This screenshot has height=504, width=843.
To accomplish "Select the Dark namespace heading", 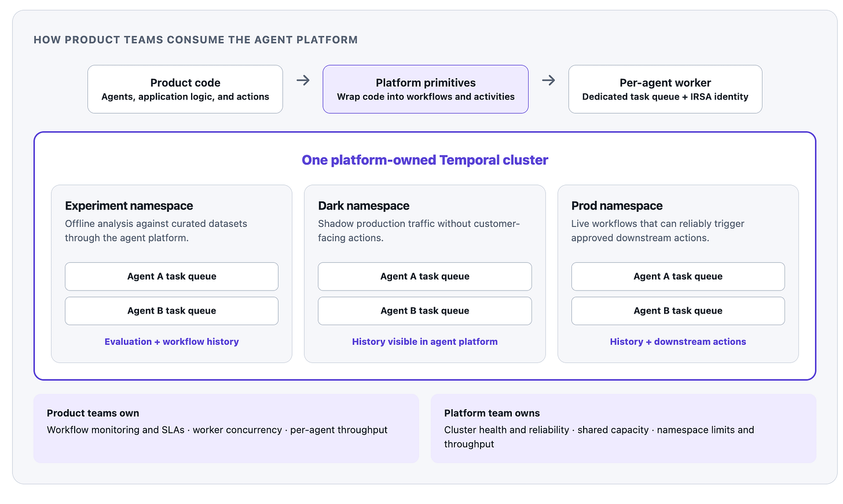I will coord(364,206).
